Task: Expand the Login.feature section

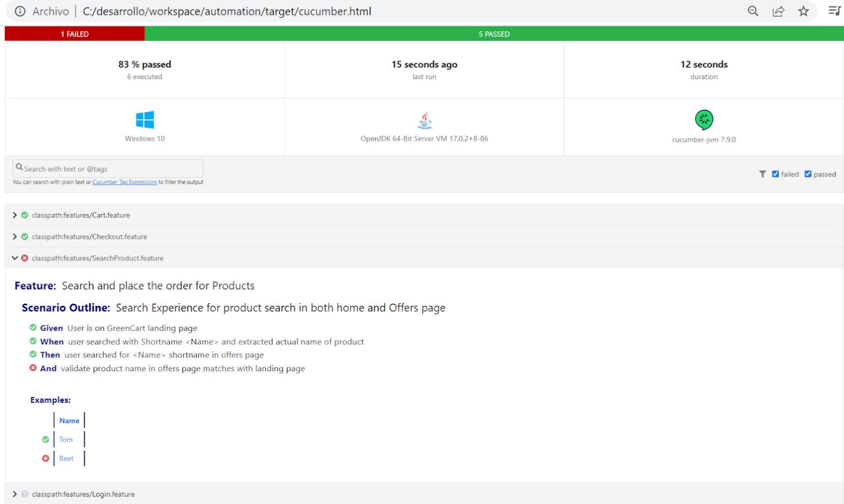Action: 15,494
